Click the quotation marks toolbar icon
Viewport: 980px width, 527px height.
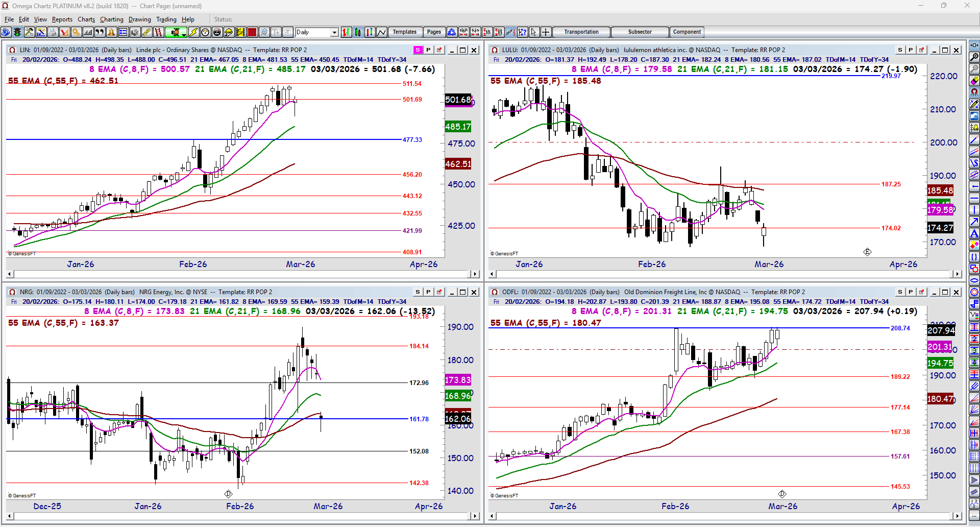tap(100, 32)
